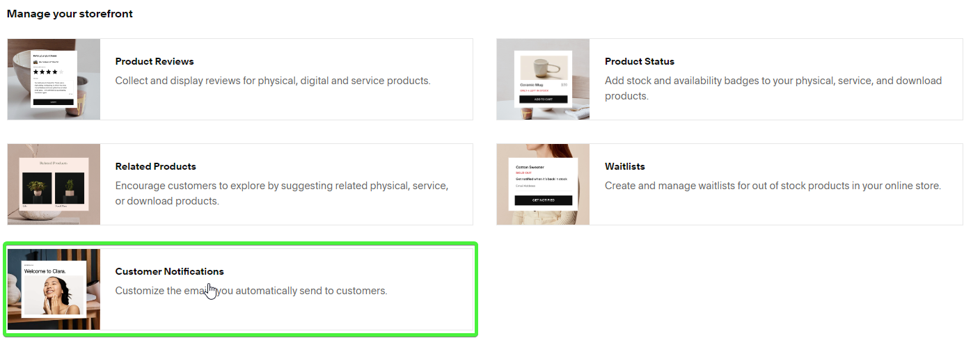The image size is (980, 345).
Task: Open the Product Status thumbnail image
Action: click(x=543, y=79)
